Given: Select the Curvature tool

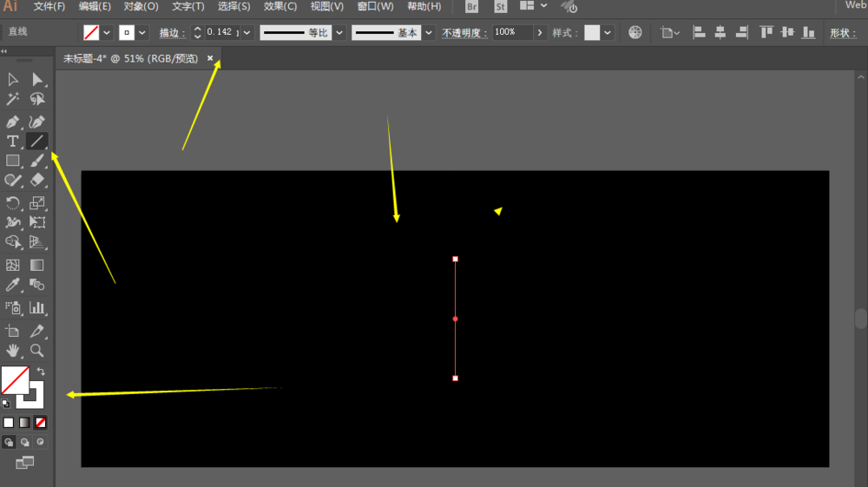Looking at the screenshot, I should (x=37, y=122).
